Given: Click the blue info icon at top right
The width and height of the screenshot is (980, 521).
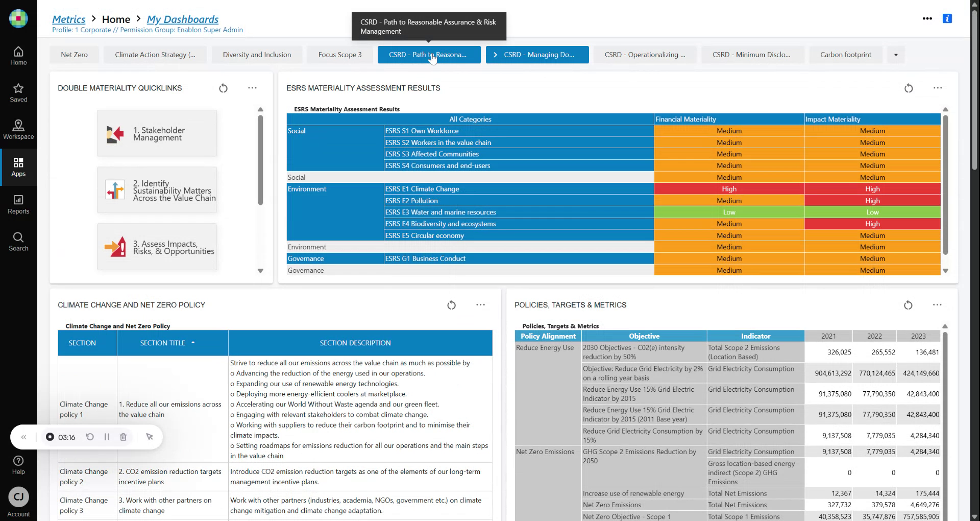Looking at the screenshot, I should coord(947,19).
